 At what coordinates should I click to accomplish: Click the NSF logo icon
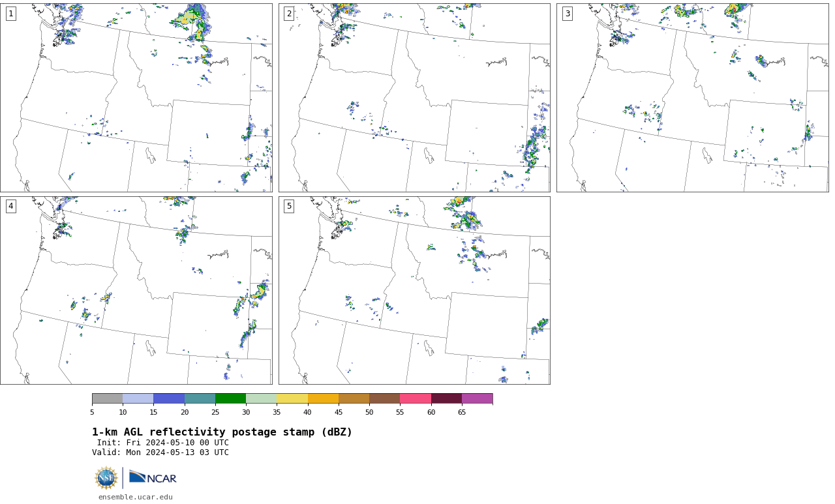(x=106, y=478)
